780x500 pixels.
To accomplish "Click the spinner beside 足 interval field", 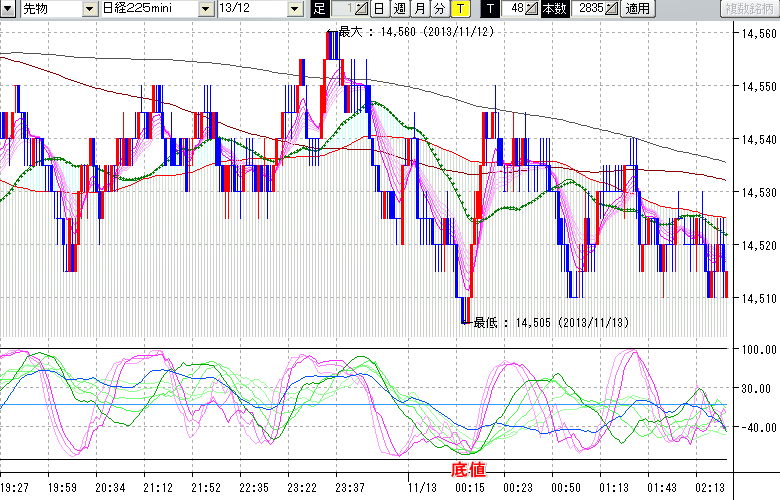I will [361, 9].
